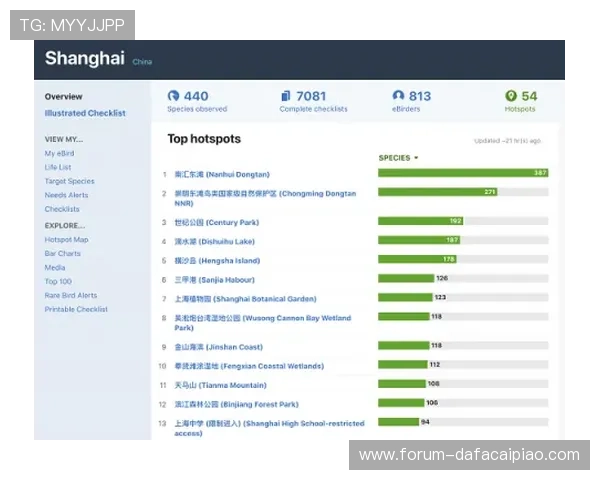Open Binjiang Forest Park hotspot

236,404
